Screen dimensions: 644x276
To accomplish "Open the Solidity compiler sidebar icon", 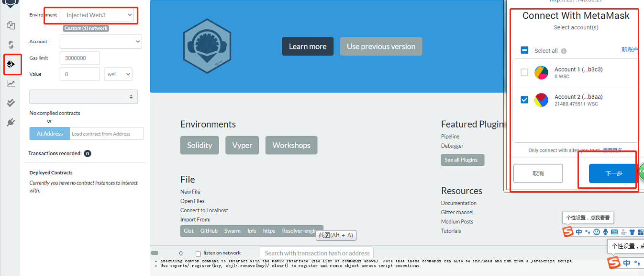I will (11, 45).
